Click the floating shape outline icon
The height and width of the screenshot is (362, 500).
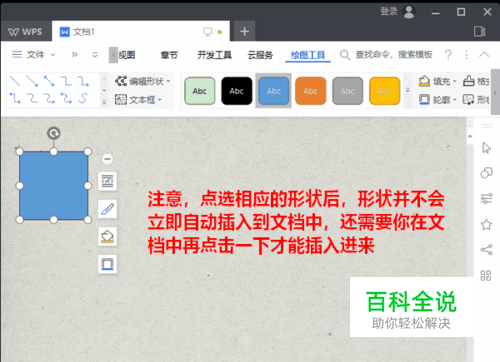[x=107, y=264]
